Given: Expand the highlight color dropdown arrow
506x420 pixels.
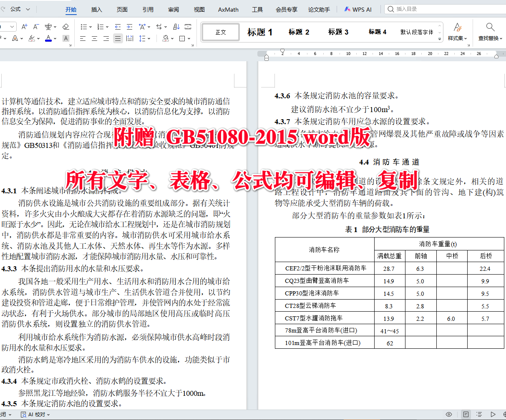Looking at the screenshot, I should click(x=39, y=38).
